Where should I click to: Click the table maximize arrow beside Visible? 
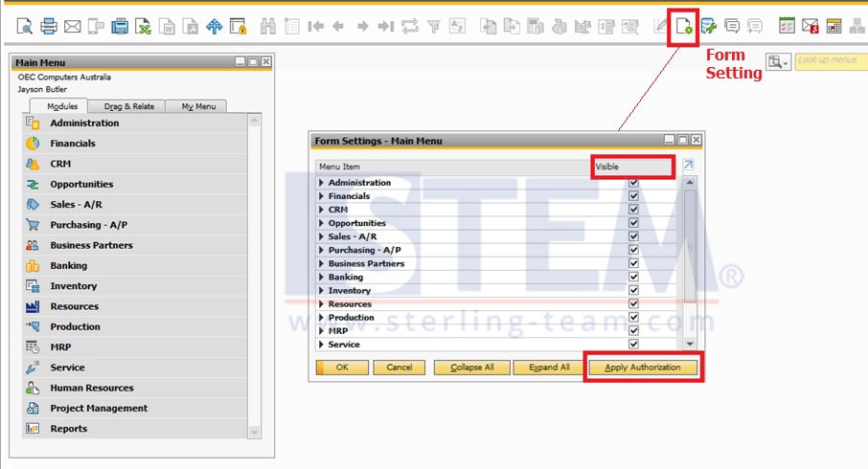click(x=688, y=165)
